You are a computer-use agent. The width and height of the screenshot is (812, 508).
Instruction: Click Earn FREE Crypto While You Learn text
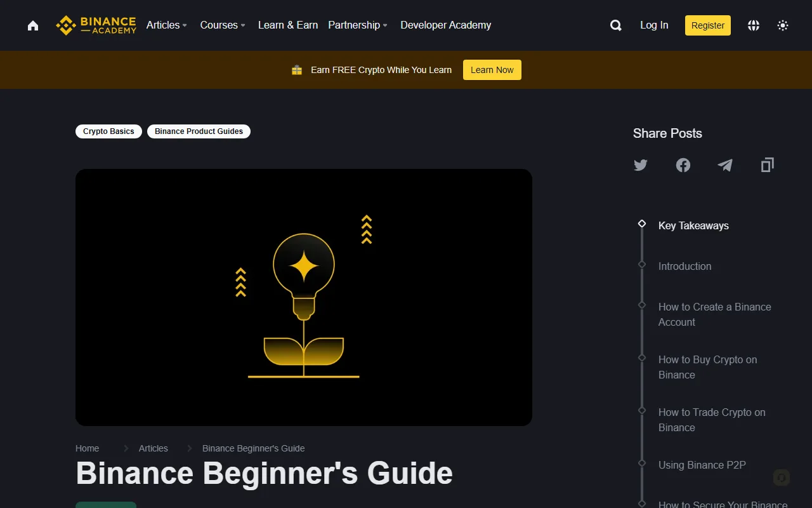pos(381,70)
